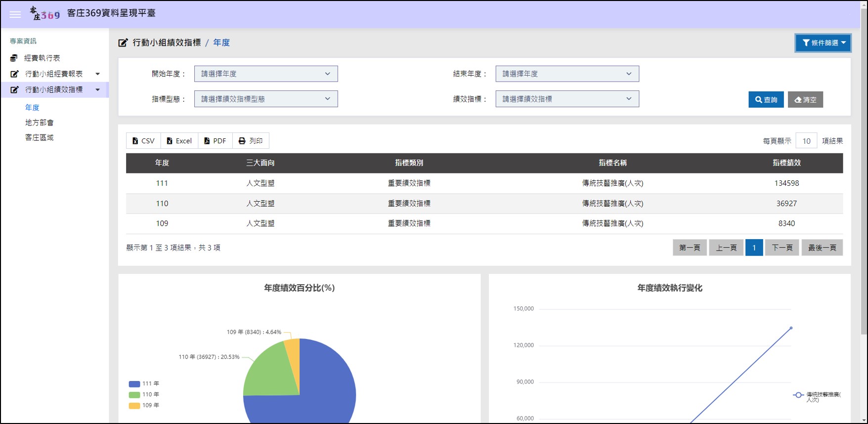Expand the 行動小組經費報表 arrow

click(97, 74)
